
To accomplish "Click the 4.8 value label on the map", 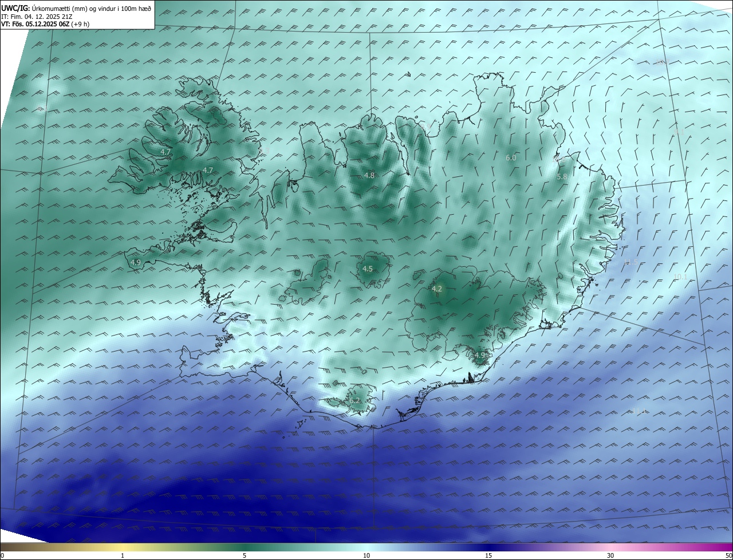I will [x=369, y=176].
